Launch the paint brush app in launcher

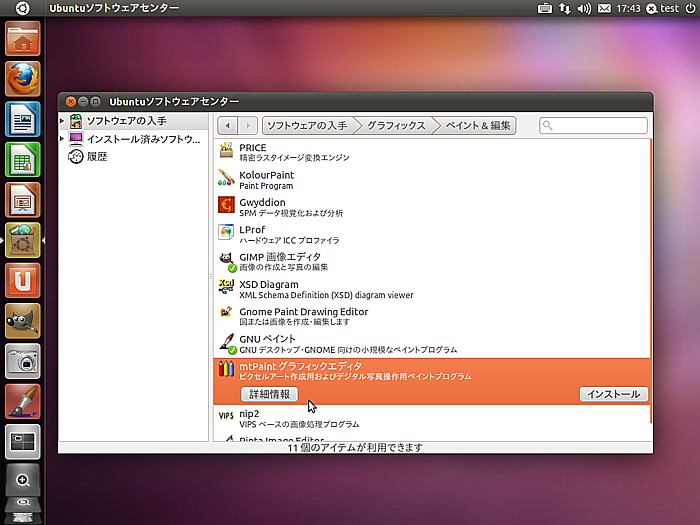point(23,401)
